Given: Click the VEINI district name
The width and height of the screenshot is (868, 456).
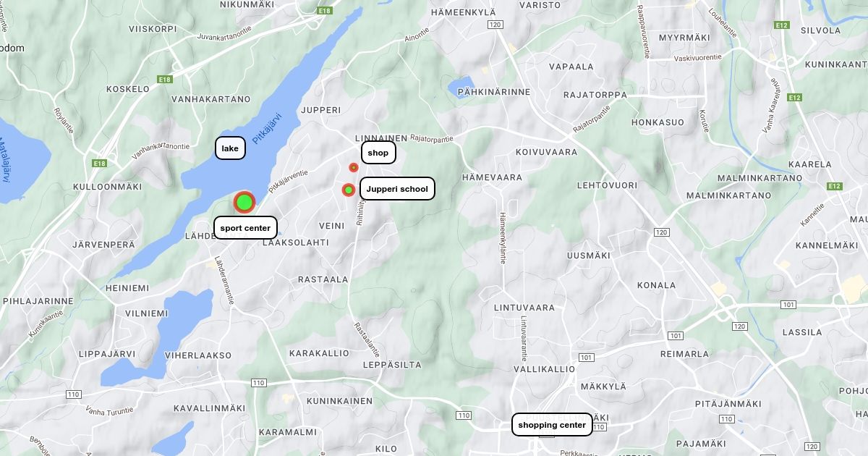Looking at the screenshot, I should coord(332,226).
